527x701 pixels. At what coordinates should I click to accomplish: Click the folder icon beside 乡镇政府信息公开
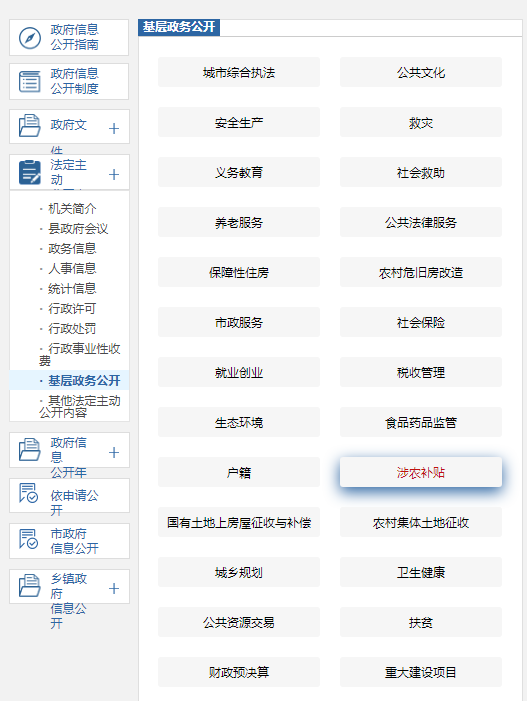(x=30, y=586)
